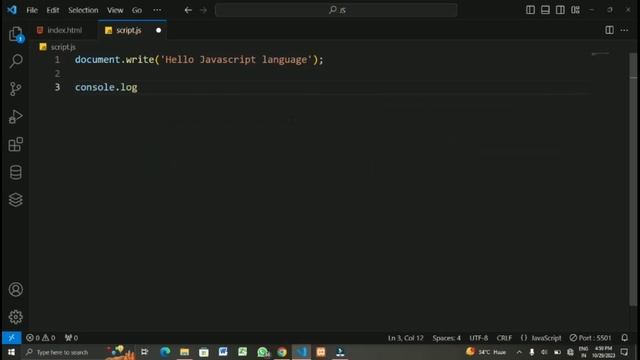Open the database sidebar panel

click(x=16, y=172)
